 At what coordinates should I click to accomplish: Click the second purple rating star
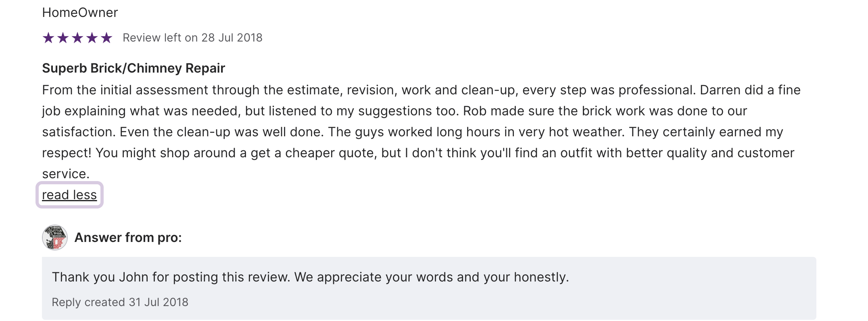pyautogui.click(x=63, y=38)
